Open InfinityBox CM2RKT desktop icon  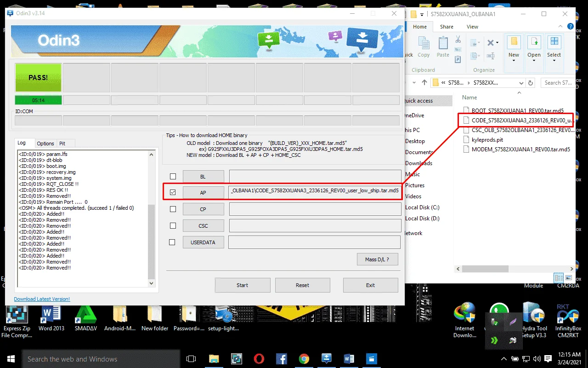pos(569,320)
